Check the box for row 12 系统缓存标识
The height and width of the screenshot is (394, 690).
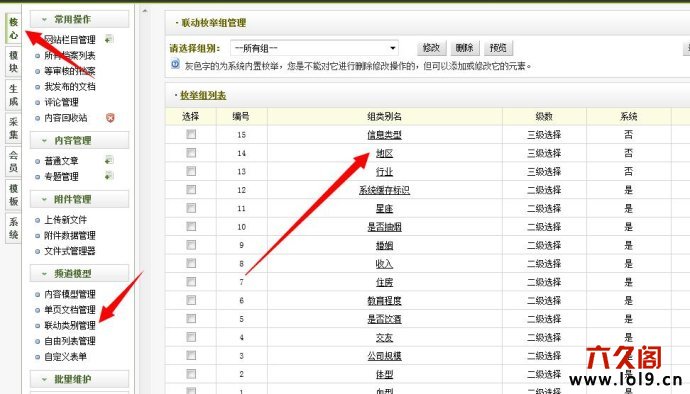pyautogui.click(x=191, y=190)
